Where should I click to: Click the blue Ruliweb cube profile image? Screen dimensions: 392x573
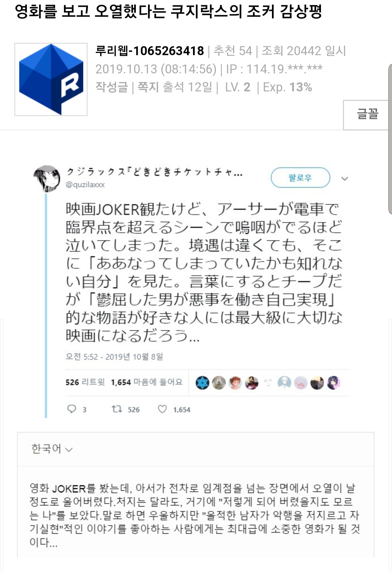51,79
